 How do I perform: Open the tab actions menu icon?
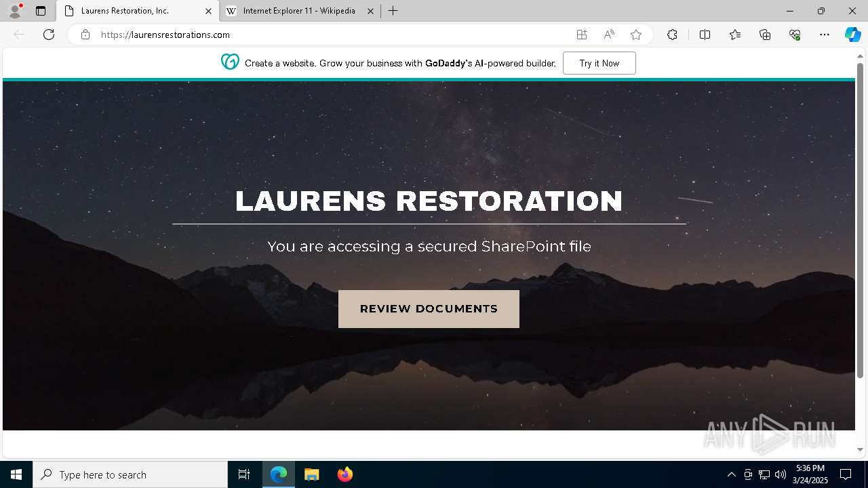pos(41,11)
